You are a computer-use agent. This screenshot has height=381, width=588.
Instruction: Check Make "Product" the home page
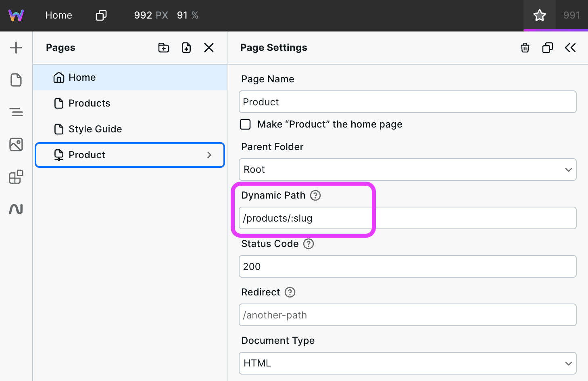coord(245,124)
